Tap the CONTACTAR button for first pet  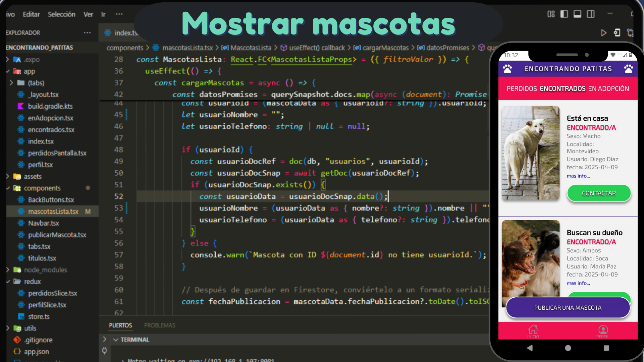(599, 193)
